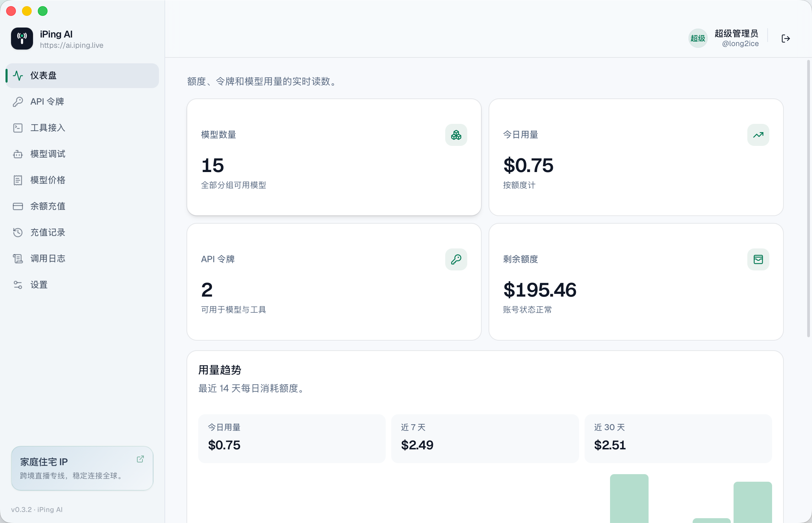Open the 家庭住宅 IP promo card
Image resolution: width=812 pixels, height=523 pixels.
(x=82, y=468)
